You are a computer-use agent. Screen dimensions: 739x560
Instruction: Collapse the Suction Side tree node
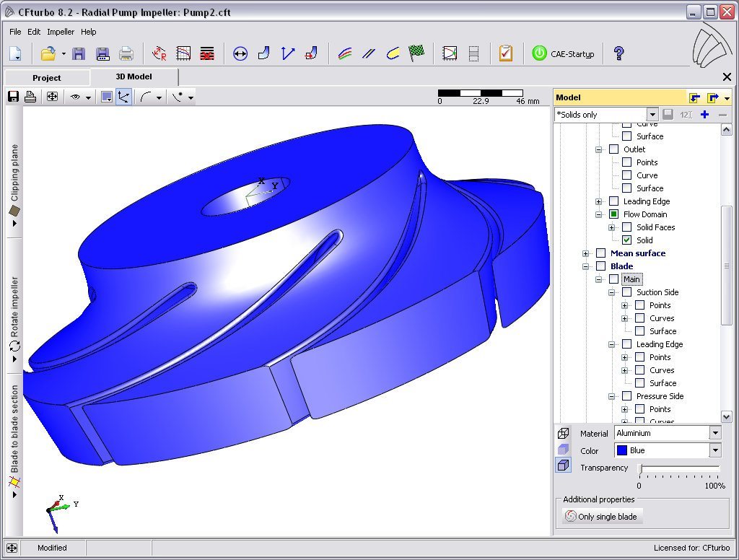(611, 292)
